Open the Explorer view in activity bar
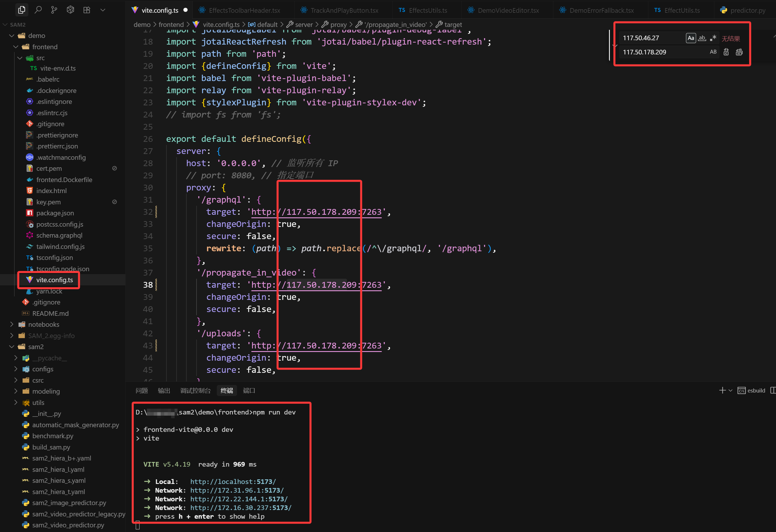Viewport: 776px width, 532px height. point(22,10)
